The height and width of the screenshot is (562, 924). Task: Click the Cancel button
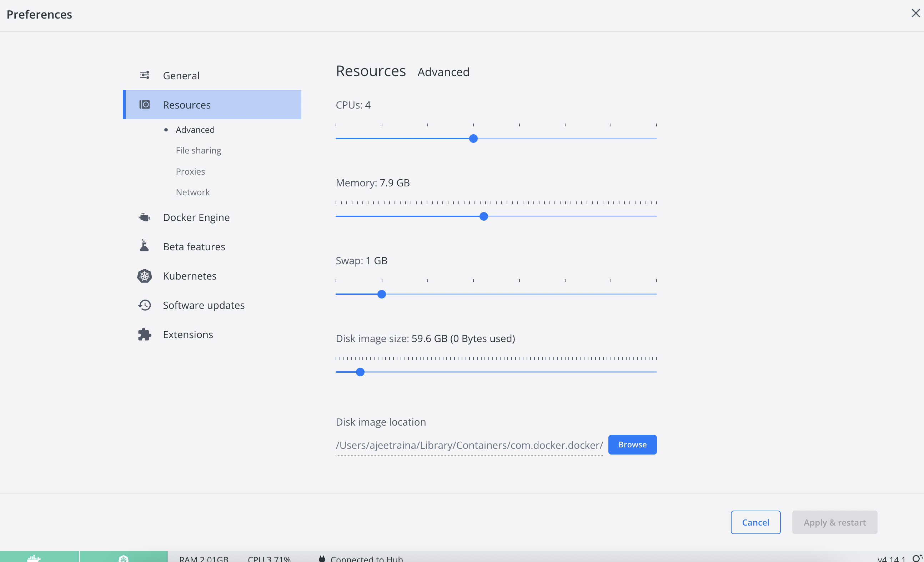(x=755, y=522)
